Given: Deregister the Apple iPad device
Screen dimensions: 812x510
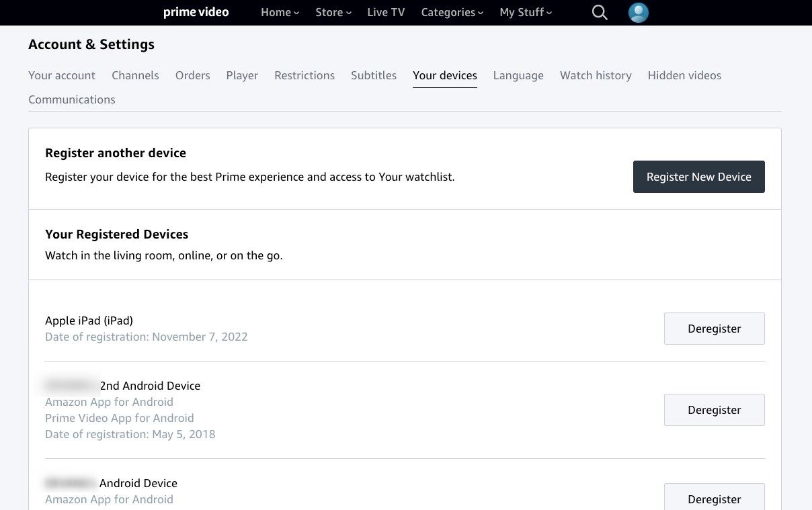Looking at the screenshot, I should click(x=714, y=329).
